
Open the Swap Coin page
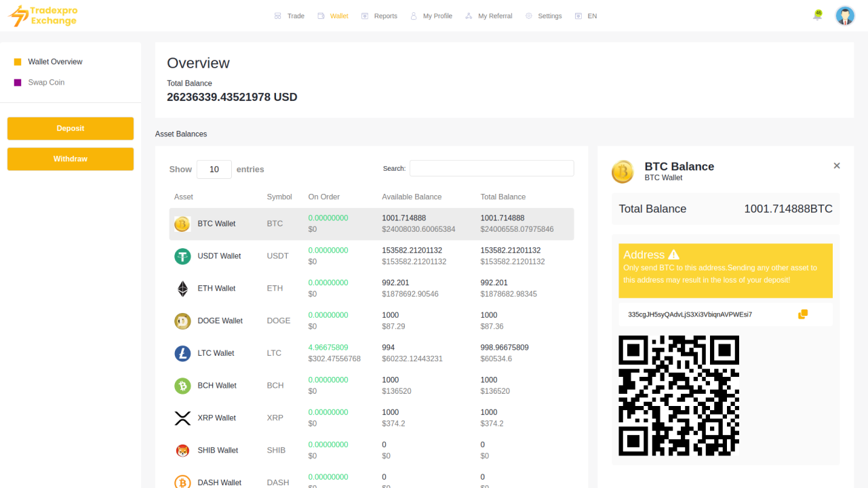click(46, 82)
